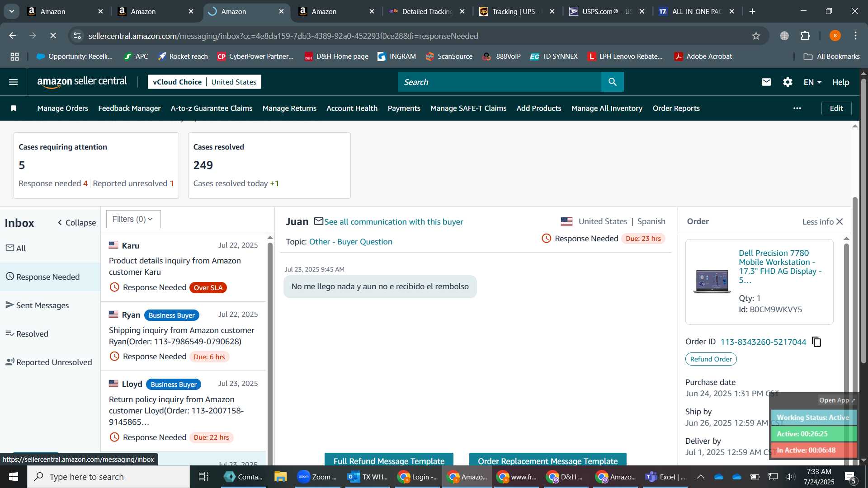Open Task View on the taskbar
The height and width of the screenshot is (488, 868).
203,477
